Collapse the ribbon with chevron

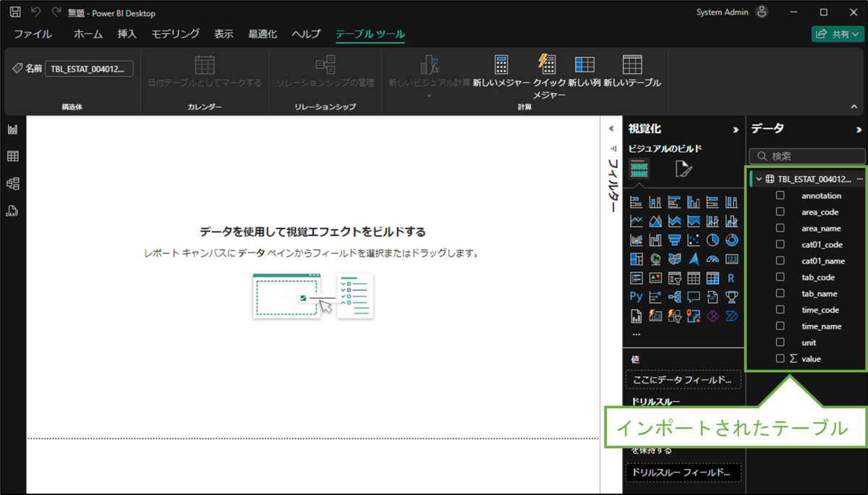point(854,106)
